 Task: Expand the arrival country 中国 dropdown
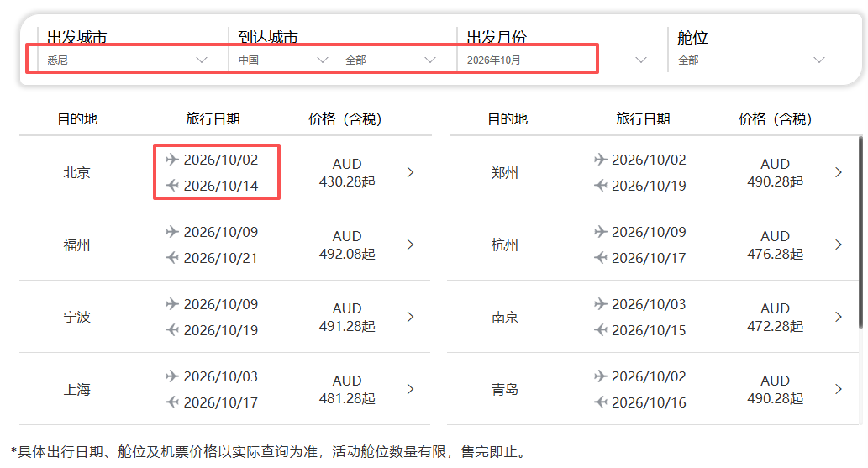coord(322,60)
